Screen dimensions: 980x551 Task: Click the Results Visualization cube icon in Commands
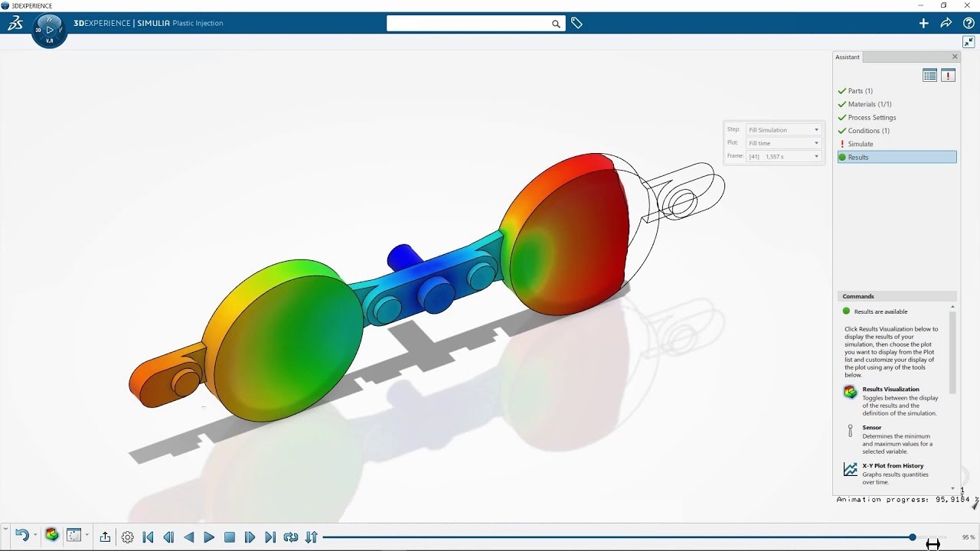[850, 392]
